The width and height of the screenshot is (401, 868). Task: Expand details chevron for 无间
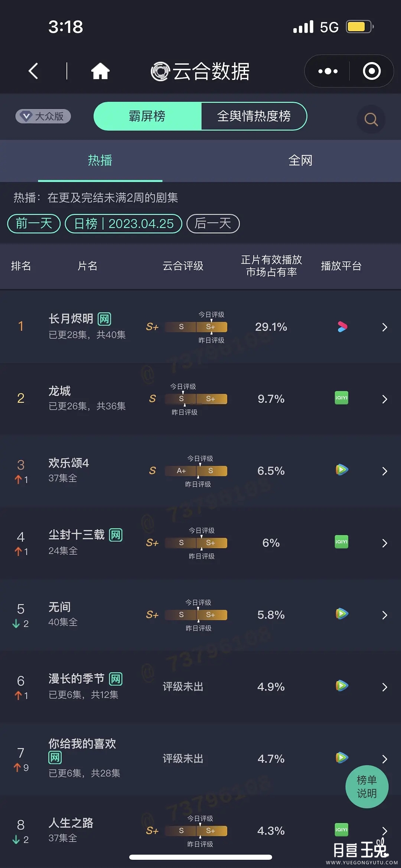click(x=385, y=615)
